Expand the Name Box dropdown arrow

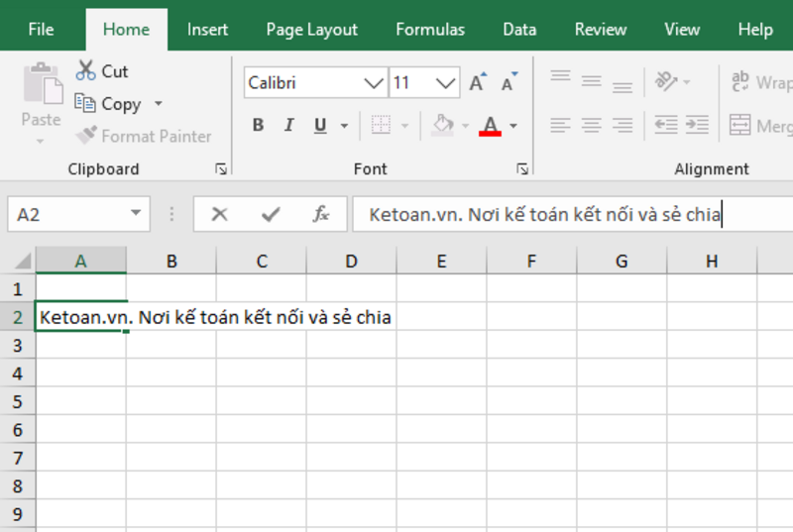136,214
